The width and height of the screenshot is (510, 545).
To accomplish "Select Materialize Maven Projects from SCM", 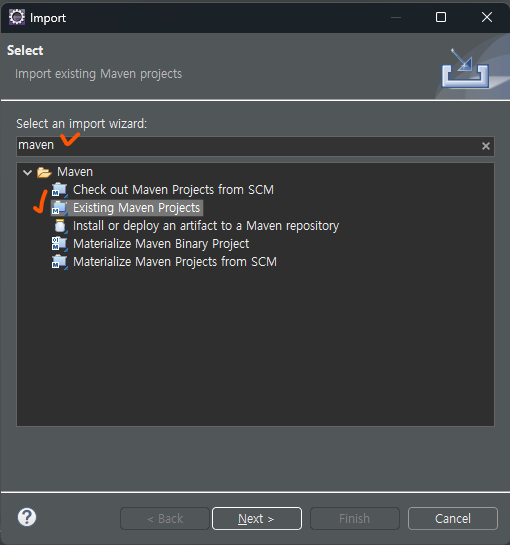I will click(x=175, y=262).
